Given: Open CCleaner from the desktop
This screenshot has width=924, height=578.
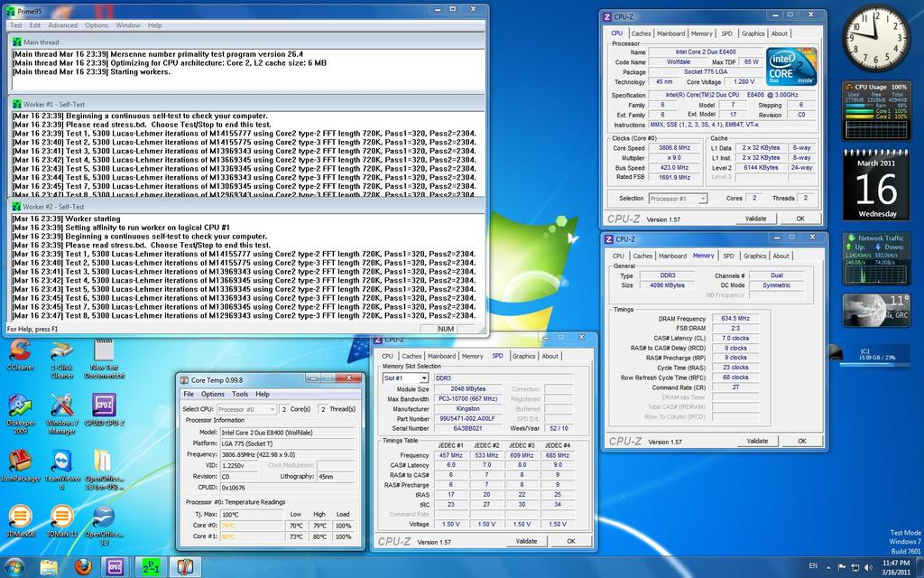Looking at the screenshot, I should pos(21,356).
